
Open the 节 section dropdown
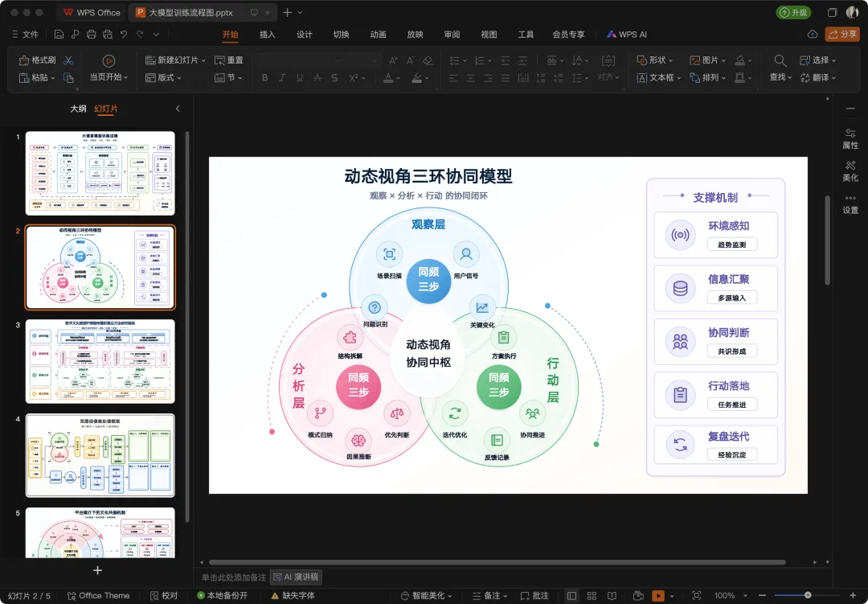(228, 77)
